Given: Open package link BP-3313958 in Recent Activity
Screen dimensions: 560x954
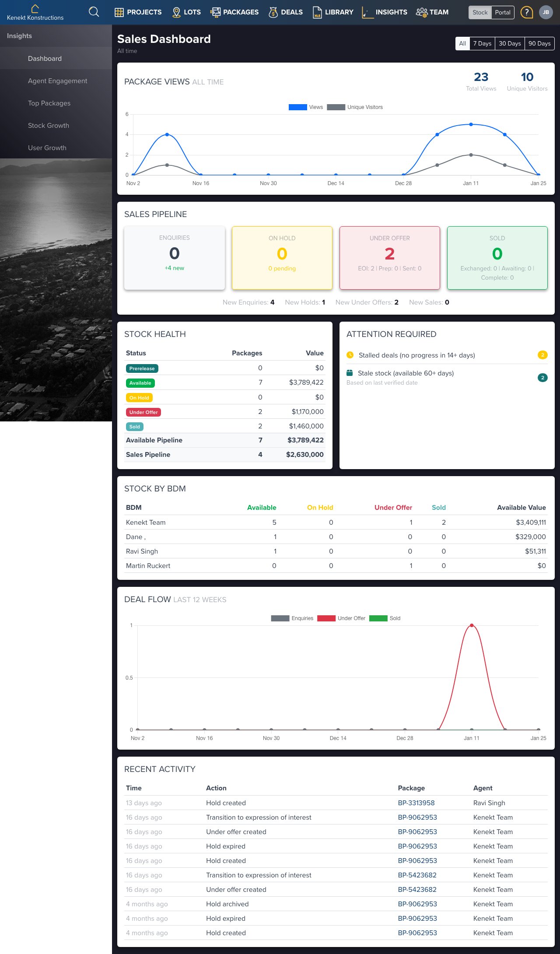Looking at the screenshot, I should 416,803.
